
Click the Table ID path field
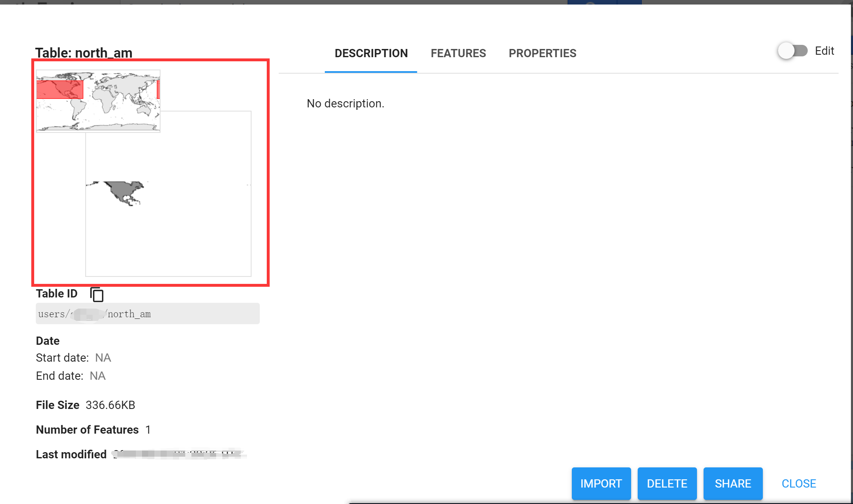pos(147,314)
